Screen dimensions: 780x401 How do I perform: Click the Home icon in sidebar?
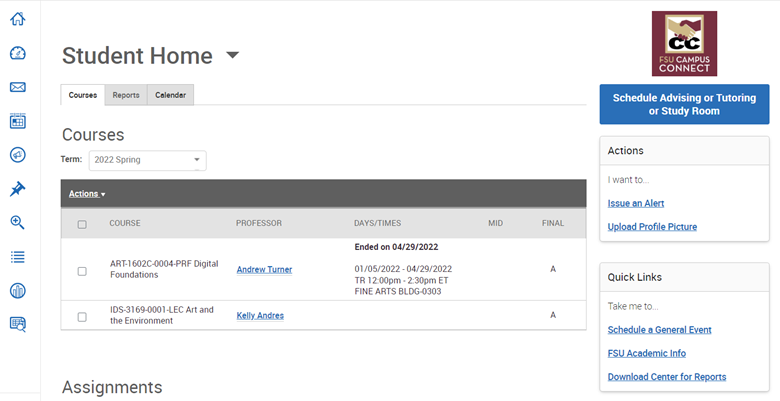click(x=17, y=19)
